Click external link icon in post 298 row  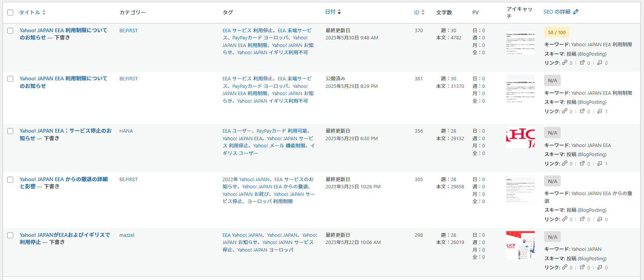(582, 267)
